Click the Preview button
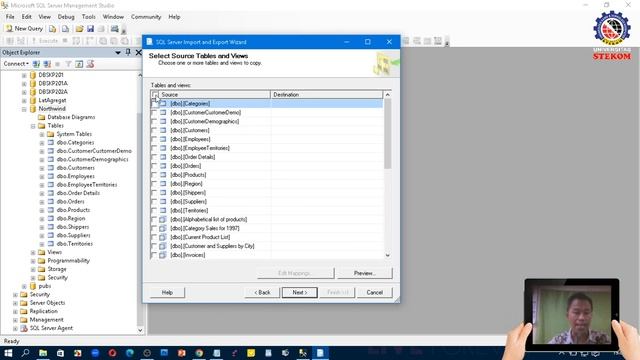The height and width of the screenshot is (360, 640). (x=365, y=273)
